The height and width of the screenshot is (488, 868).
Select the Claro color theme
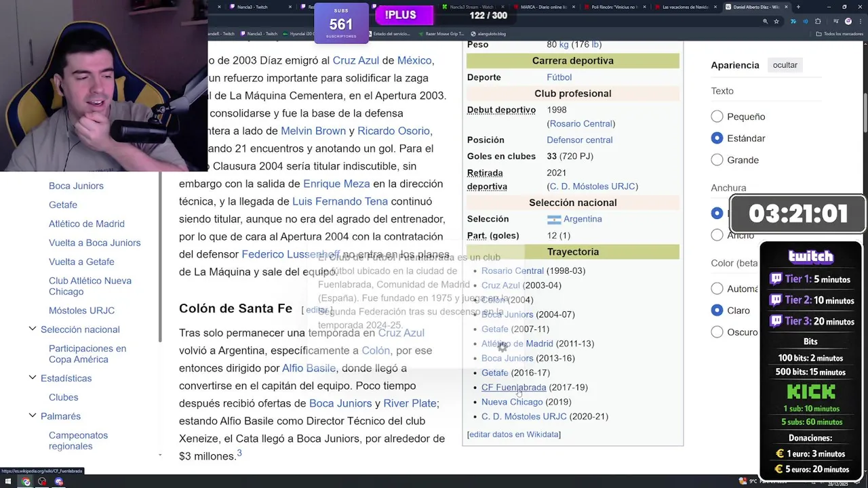pos(717,310)
